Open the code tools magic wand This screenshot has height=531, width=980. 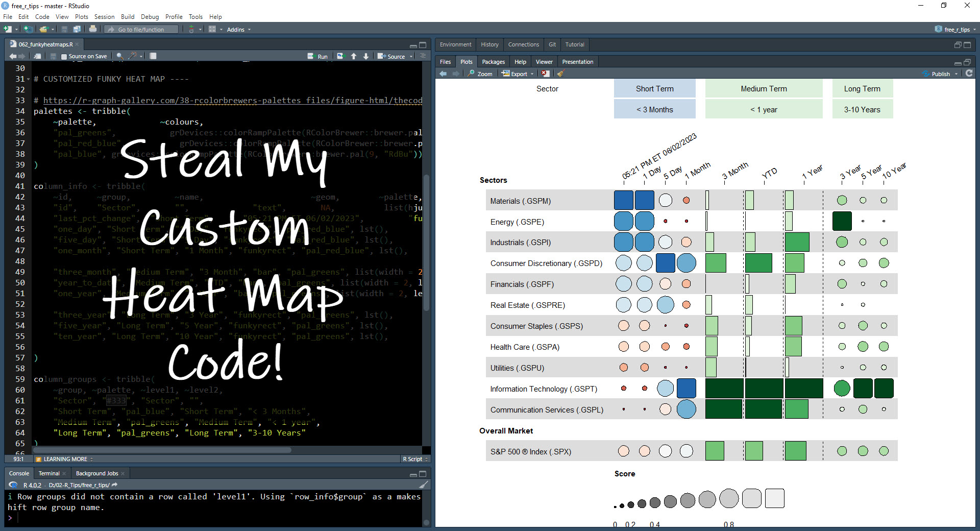click(133, 56)
